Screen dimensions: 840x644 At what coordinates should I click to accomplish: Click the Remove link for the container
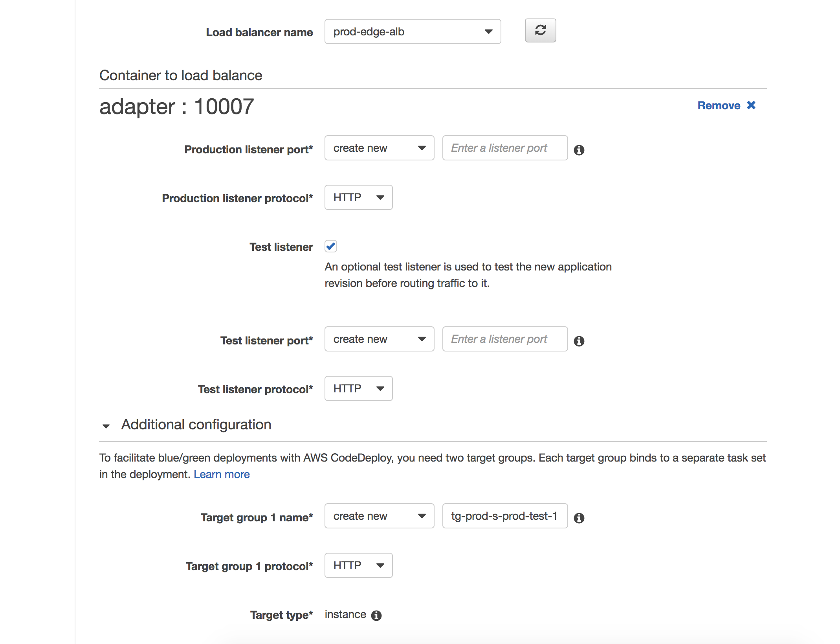point(721,105)
